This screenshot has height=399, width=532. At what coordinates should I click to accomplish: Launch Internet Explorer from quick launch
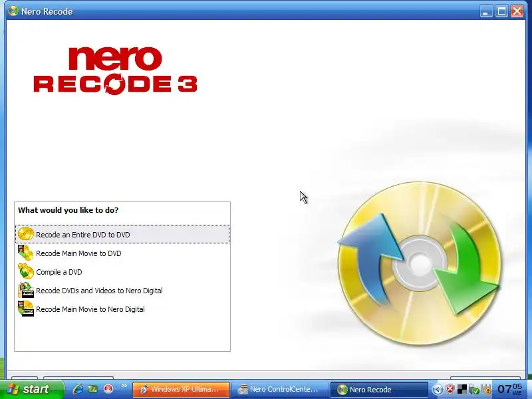(x=78, y=389)
